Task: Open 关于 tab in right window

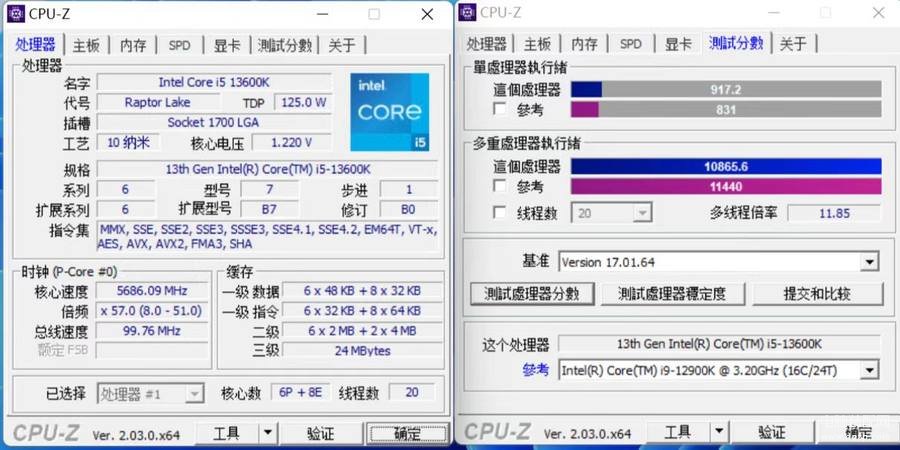Action: 793,44
